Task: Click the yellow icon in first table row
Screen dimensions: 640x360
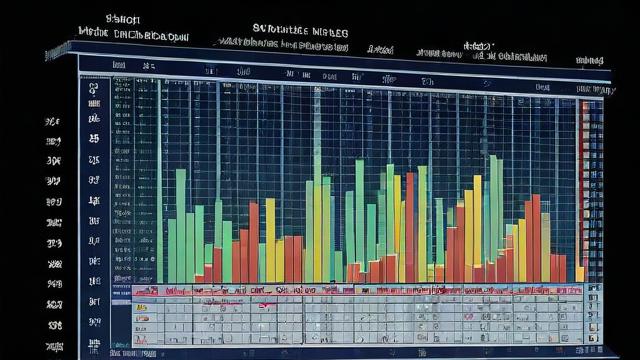Action: click(142, 307)
